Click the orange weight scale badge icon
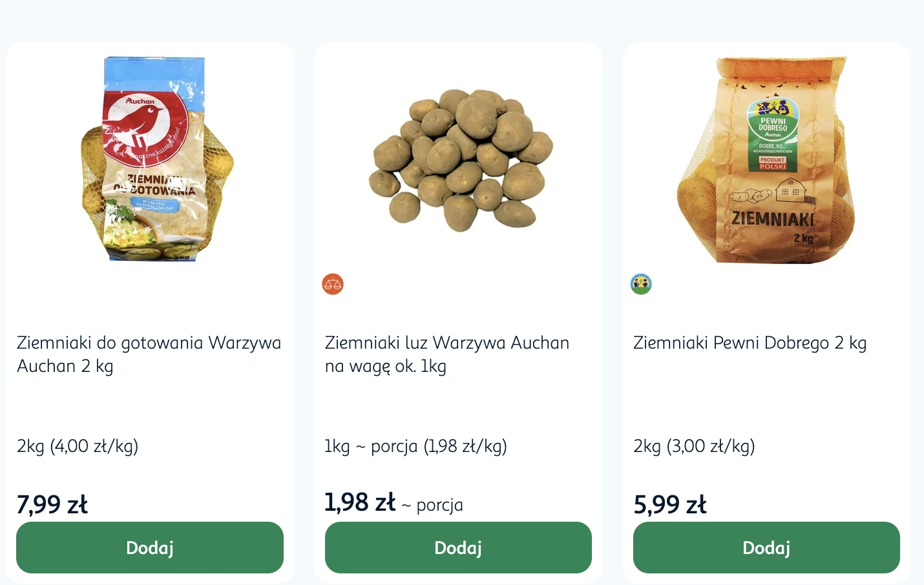 point(333,284)
